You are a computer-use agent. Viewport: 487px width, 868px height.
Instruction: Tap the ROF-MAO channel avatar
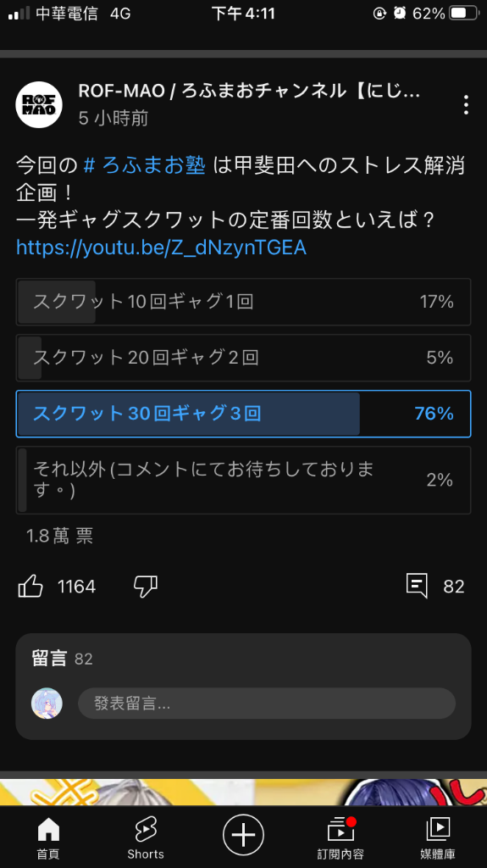39,104
